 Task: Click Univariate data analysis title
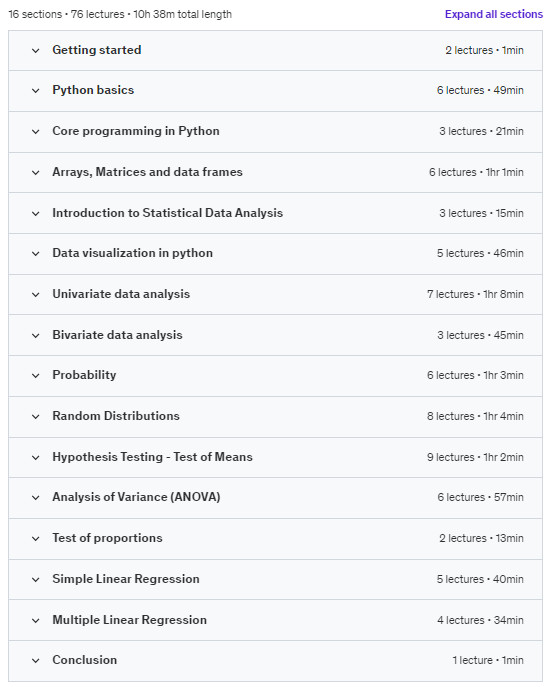coord(121,294)
